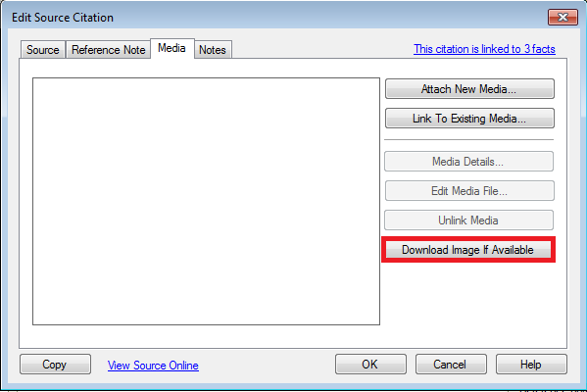Open Media Details

(x=468, y=162)
